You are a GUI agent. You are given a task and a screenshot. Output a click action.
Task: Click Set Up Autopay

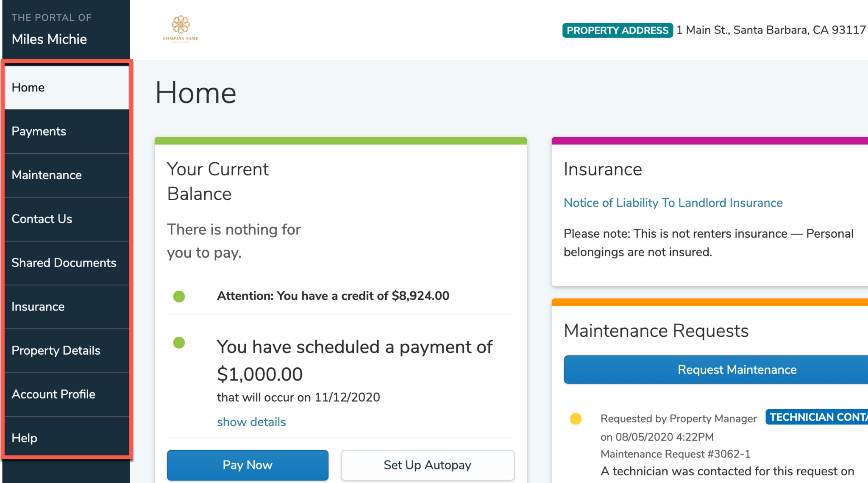point(427,465)
